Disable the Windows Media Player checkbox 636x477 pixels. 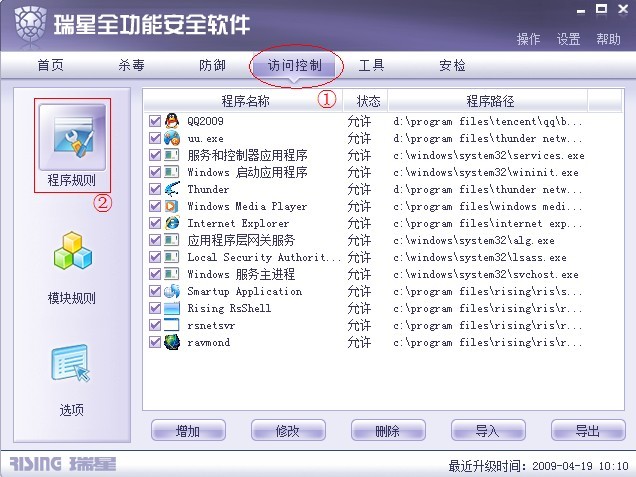[x=155, y=206]
